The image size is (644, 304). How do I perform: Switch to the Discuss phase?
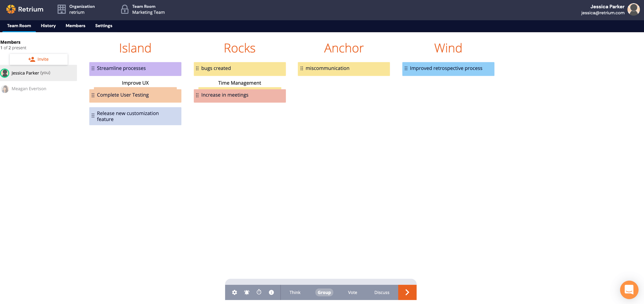click(381, 292)
